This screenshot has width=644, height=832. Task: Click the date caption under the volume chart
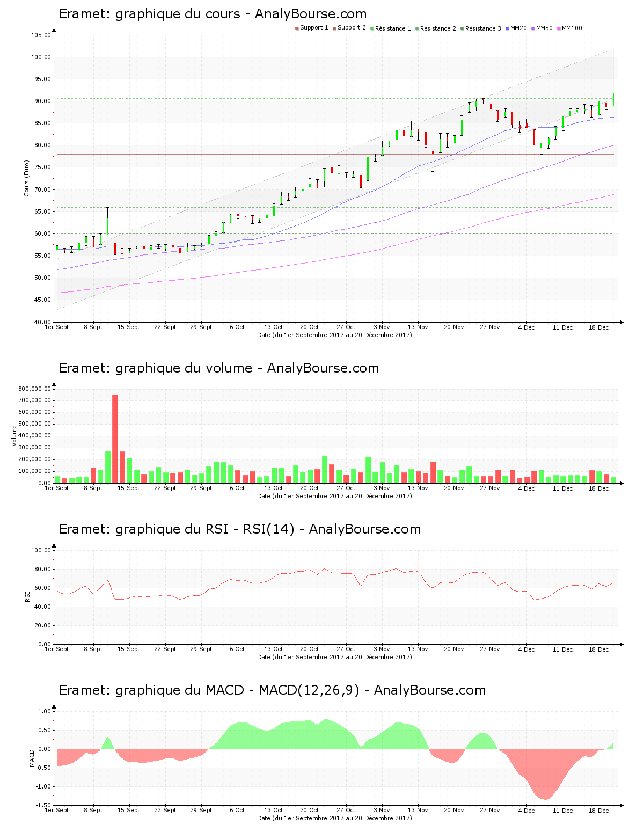coord(334,496)
